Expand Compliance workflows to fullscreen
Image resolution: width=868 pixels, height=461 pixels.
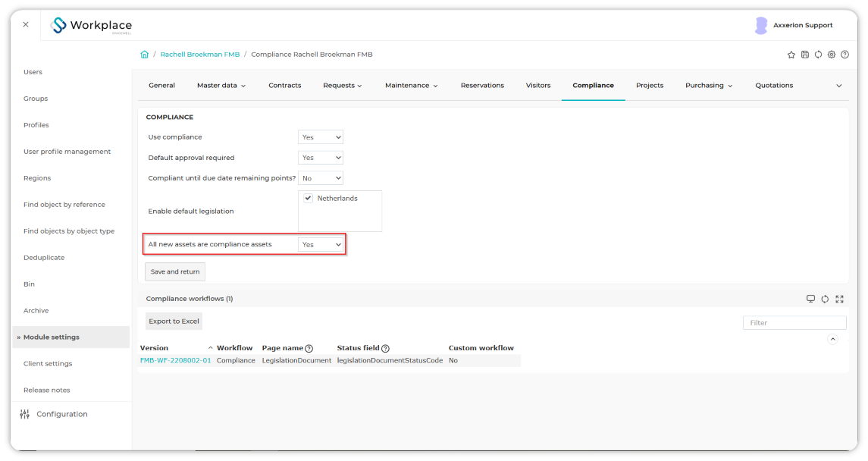839,299
